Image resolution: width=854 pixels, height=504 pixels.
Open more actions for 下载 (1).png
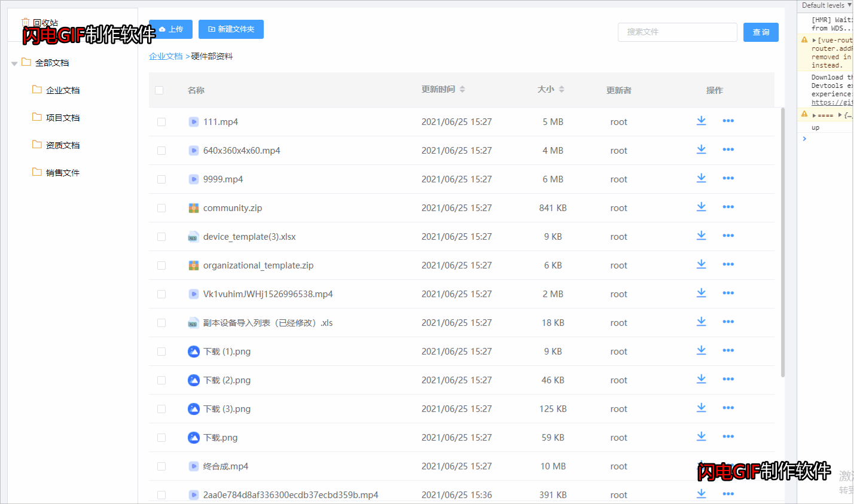pyautogui.click(x=728, y=350)
